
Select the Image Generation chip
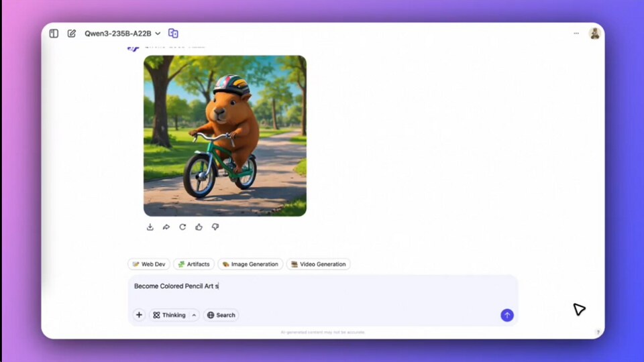pos(250,264)
